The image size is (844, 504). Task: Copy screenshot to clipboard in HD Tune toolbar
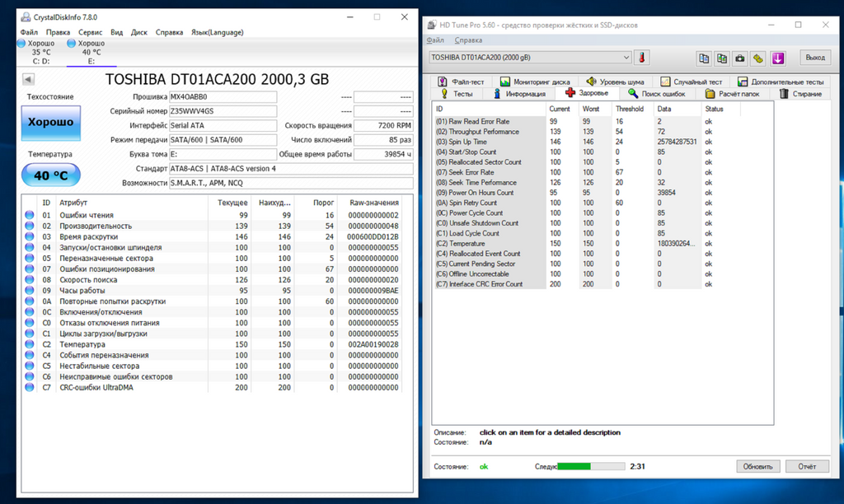(722, 58)
